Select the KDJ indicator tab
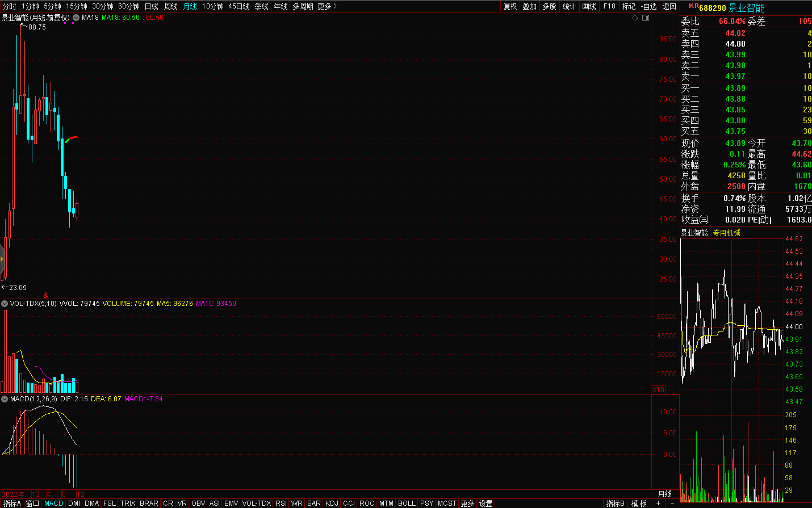This screenshot has width=812, height=508. coord(332,503)
